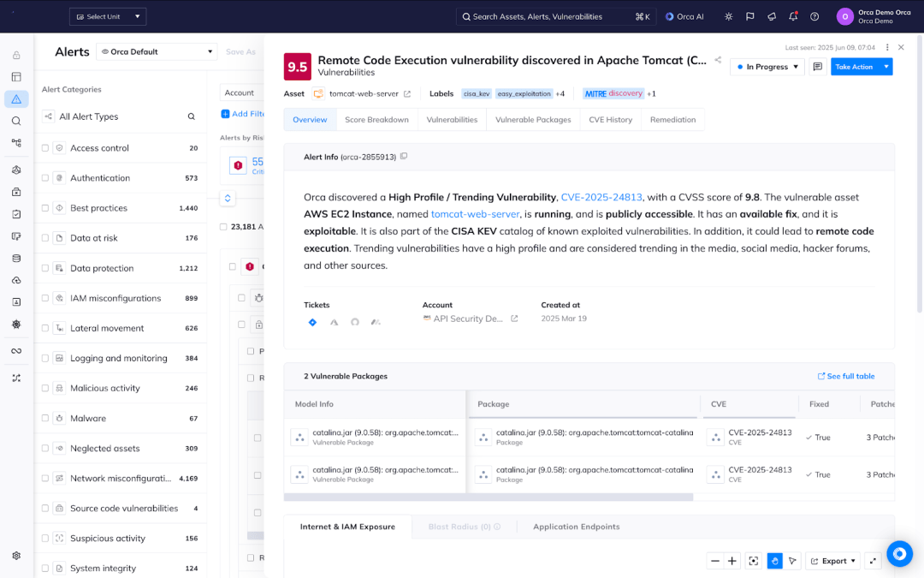Switch to the Remediation tab

(673, 120)
